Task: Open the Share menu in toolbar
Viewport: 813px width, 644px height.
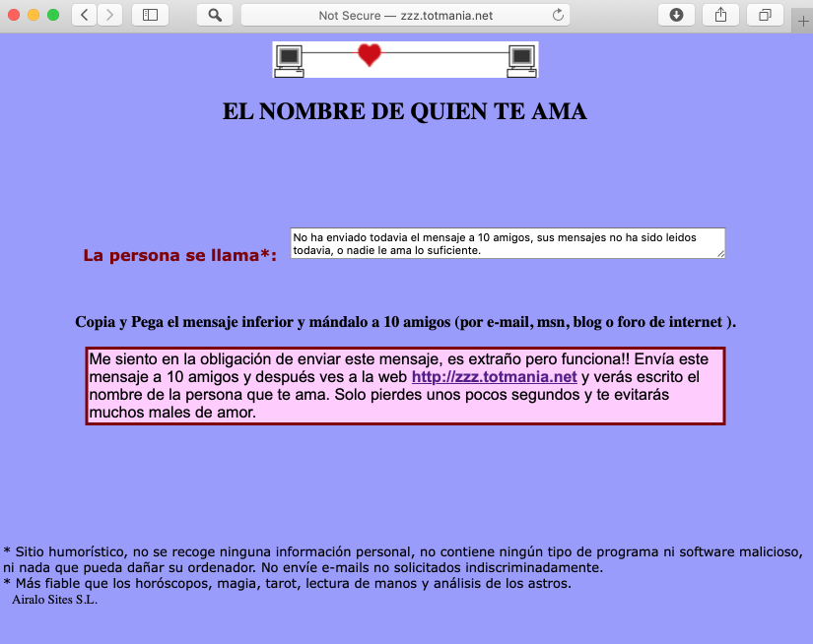Action: tap(720, 15)
